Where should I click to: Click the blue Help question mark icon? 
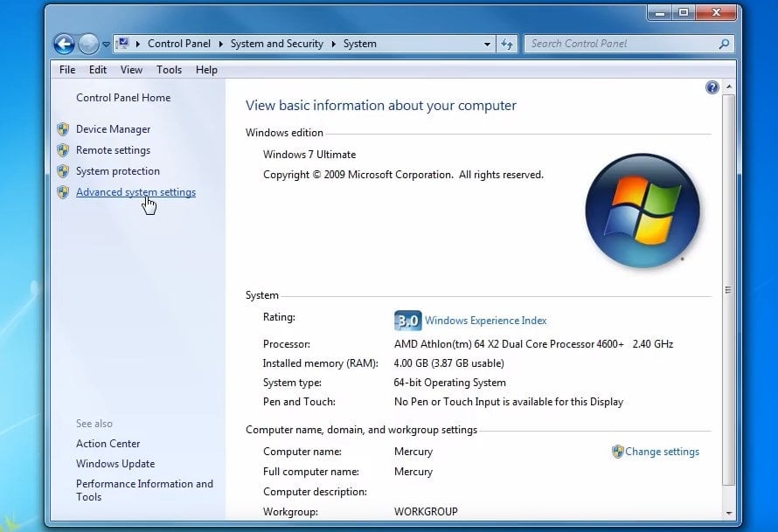pyautogui.click(x=712, y=87)
